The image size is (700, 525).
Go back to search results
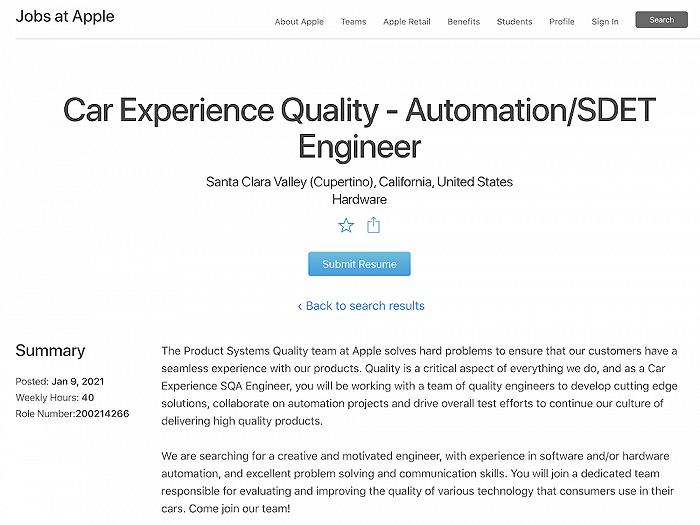pyautogui.click(x=360, y=306)
